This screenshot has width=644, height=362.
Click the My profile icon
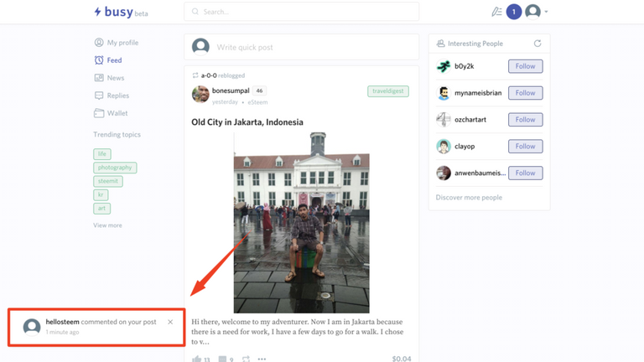[x=99, y=42]
